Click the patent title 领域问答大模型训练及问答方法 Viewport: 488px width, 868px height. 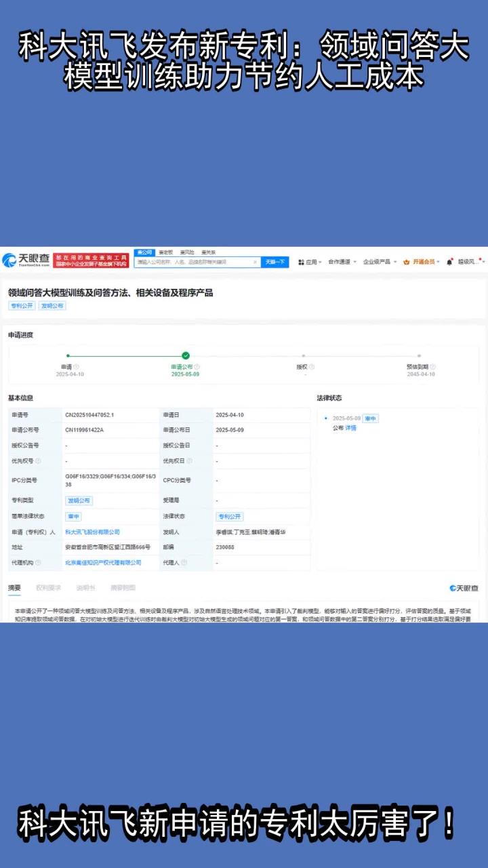click(x=110, y=292)
